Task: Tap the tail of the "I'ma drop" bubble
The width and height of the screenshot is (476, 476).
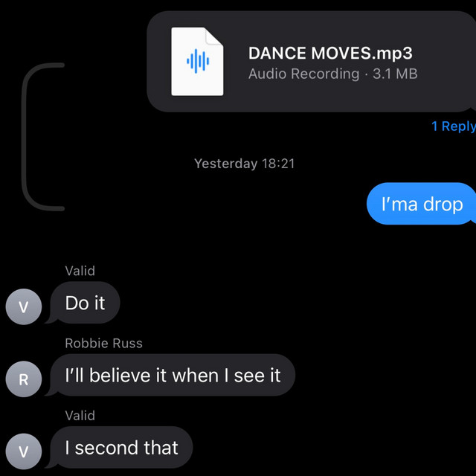Action: click(x=472, y=222)
